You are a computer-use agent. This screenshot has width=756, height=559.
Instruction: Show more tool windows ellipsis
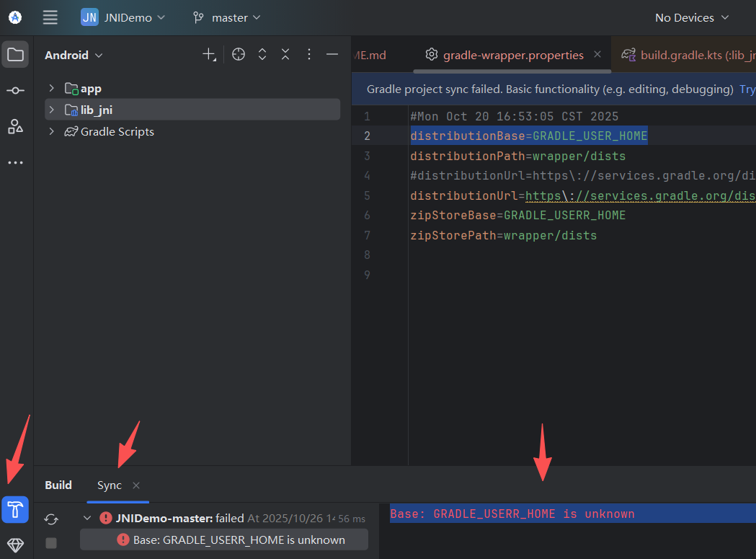click(15, 163)
